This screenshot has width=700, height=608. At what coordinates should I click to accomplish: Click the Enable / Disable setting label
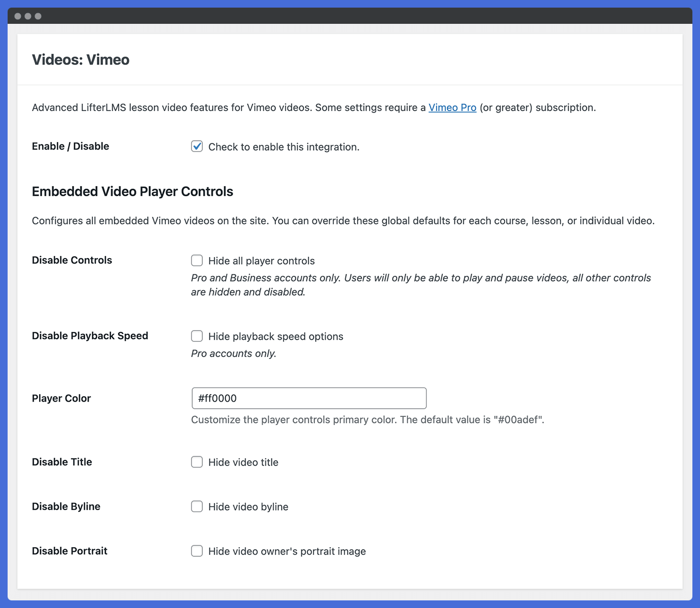point(71,147)
